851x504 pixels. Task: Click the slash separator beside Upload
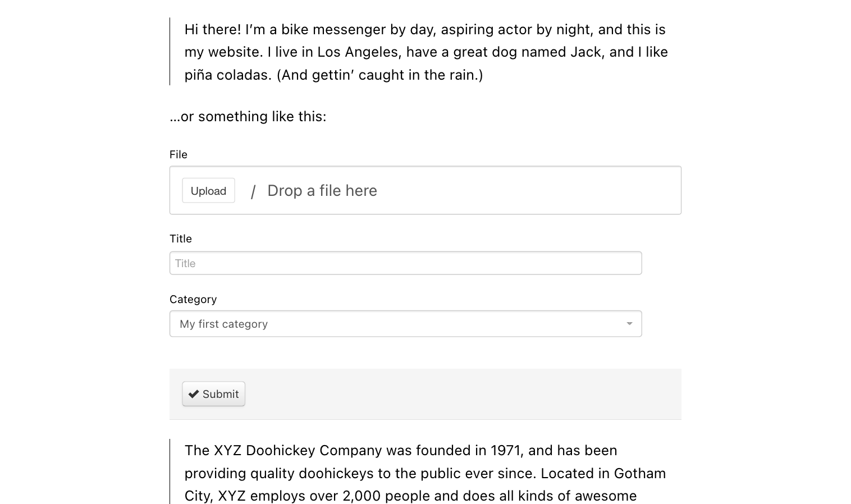tap(253, 192)
